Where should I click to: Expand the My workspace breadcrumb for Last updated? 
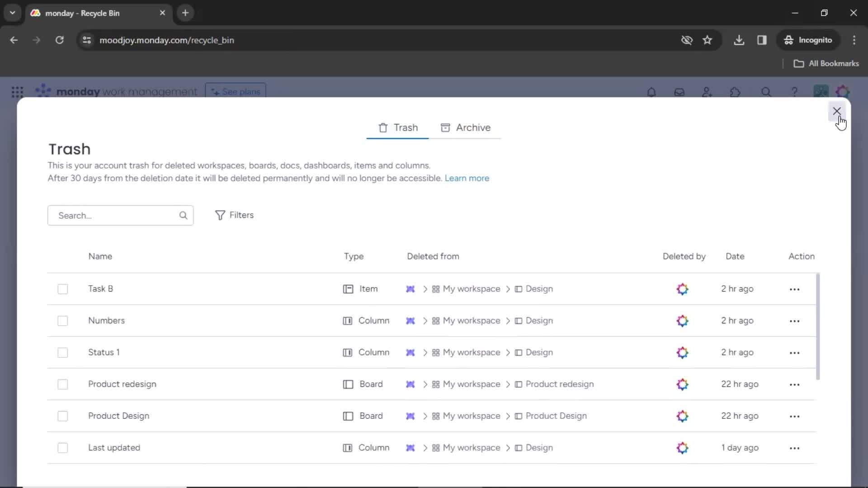[471, 447]
